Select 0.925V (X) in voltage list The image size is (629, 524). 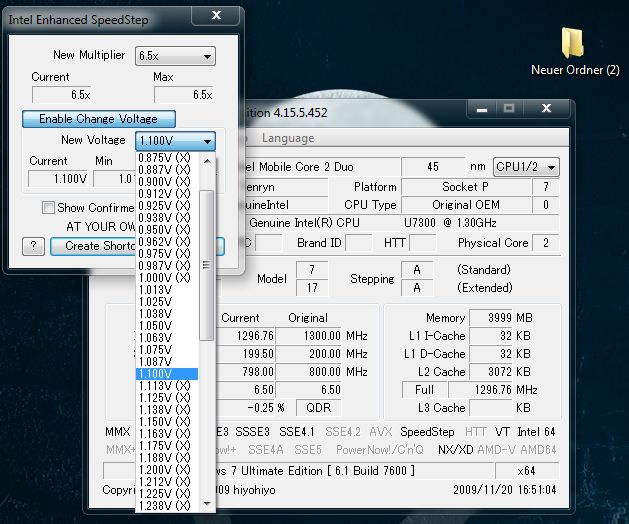[x=167, y=206]
